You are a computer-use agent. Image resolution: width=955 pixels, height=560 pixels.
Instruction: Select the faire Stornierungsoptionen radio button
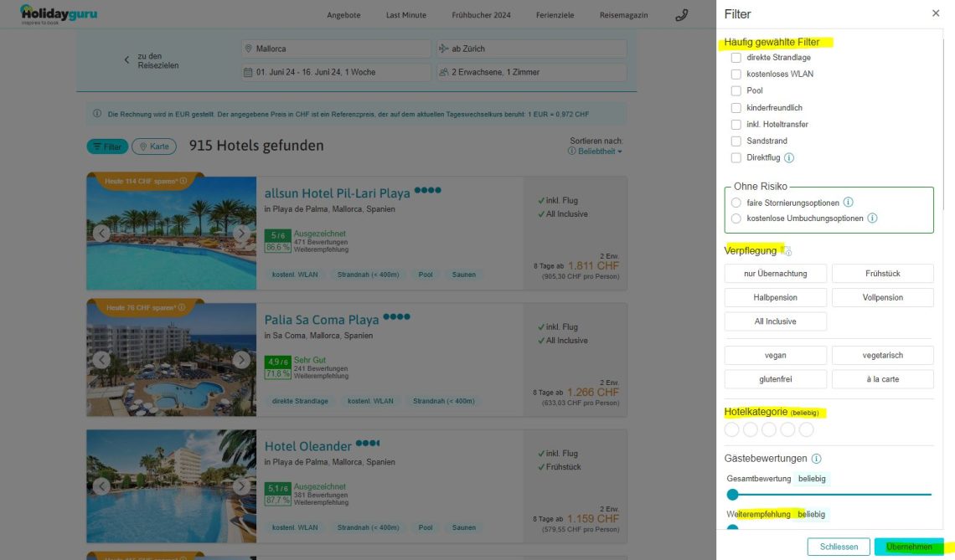[x=736, y=203]
